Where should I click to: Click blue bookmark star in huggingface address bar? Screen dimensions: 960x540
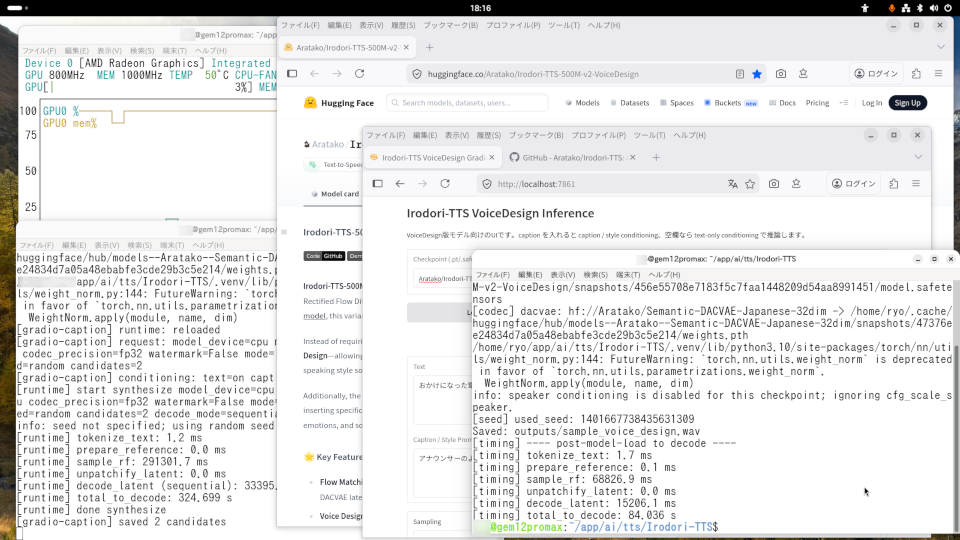(757, 74)
